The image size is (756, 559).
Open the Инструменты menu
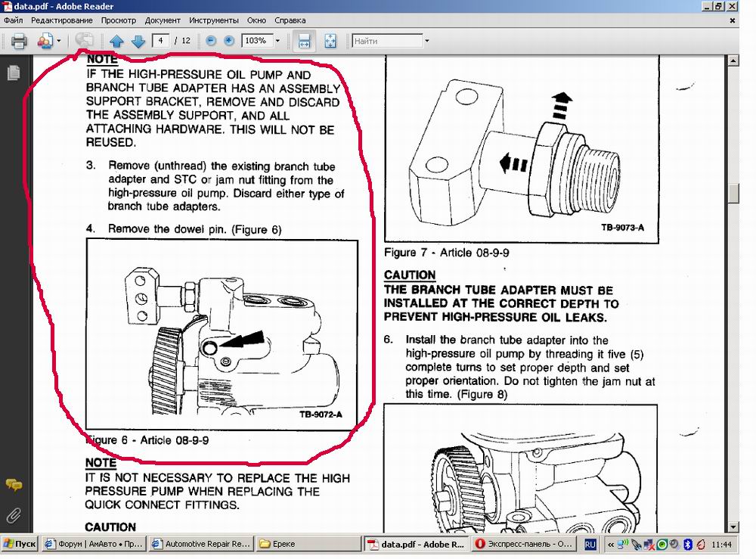coord(210,20)
